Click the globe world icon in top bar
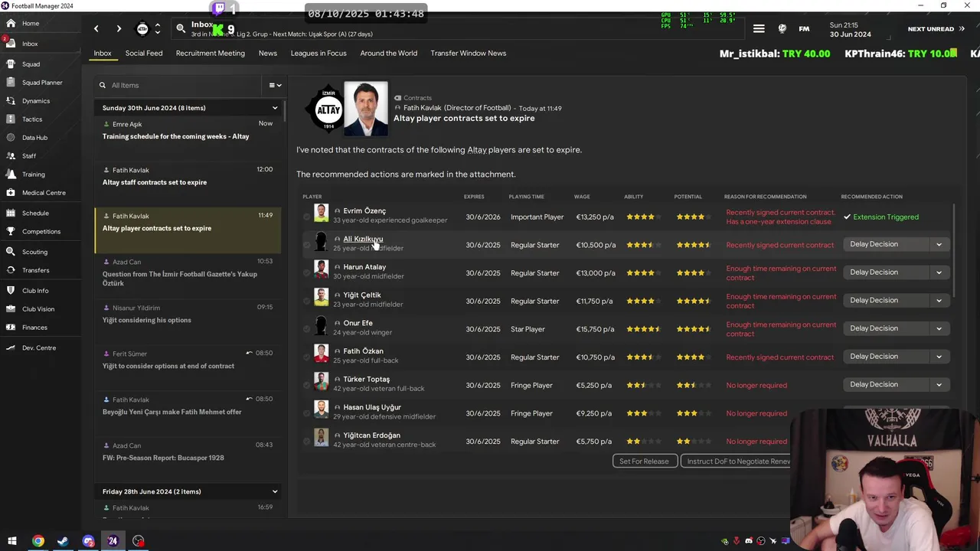Image resolution: width=980 pixels, height=551 pixels. pos(782,29)
